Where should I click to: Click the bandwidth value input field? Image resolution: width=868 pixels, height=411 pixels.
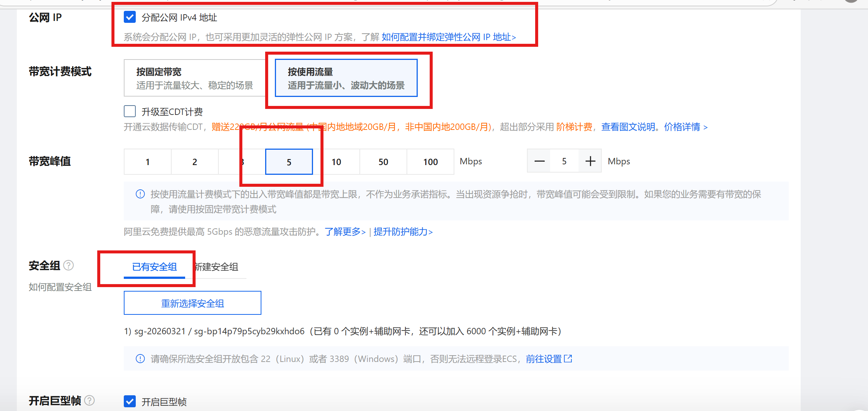[564, 161]
